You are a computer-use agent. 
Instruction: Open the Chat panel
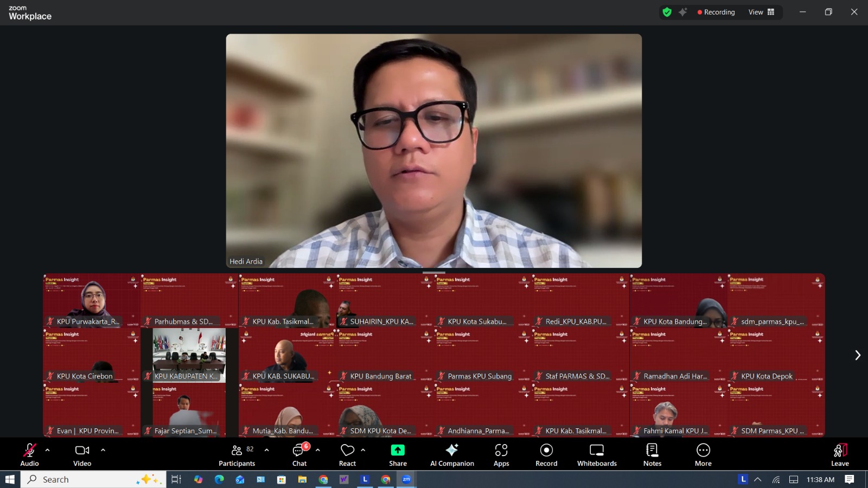[x=299, y=454]
